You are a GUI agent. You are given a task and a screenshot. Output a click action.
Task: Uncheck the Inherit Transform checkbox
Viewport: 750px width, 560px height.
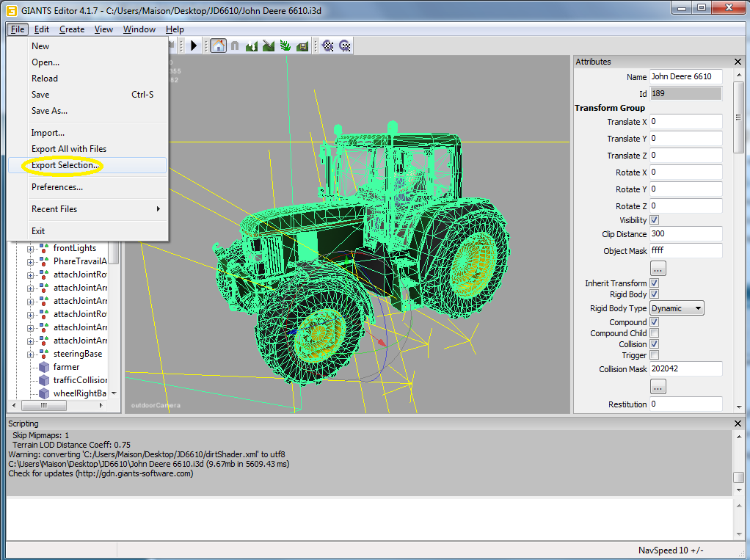click(x=655, y=283)
